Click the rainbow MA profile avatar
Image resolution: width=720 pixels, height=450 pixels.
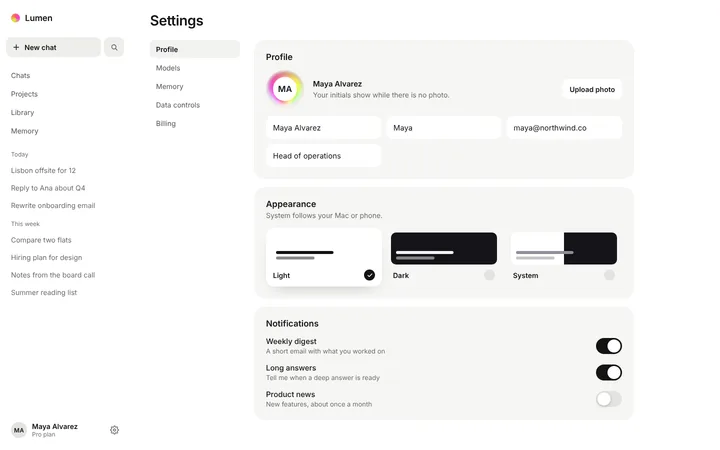(x=285, y=89)
